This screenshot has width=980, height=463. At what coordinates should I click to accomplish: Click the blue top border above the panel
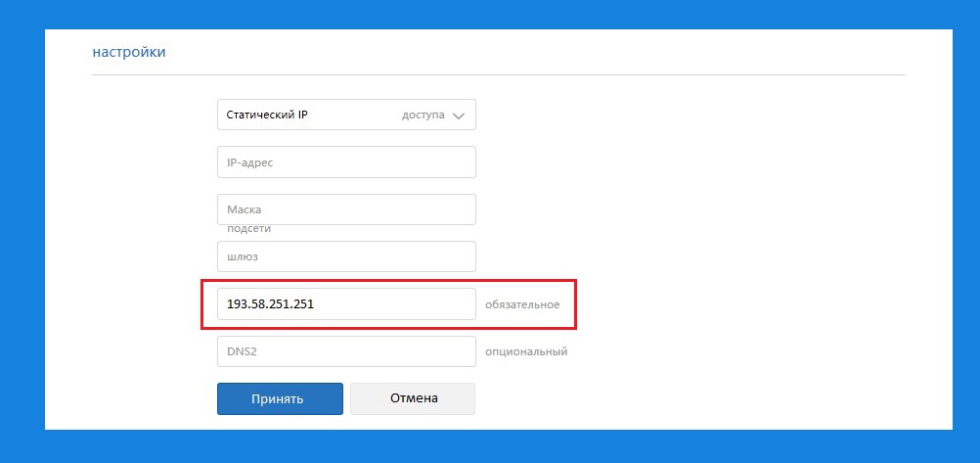(489, 14)
